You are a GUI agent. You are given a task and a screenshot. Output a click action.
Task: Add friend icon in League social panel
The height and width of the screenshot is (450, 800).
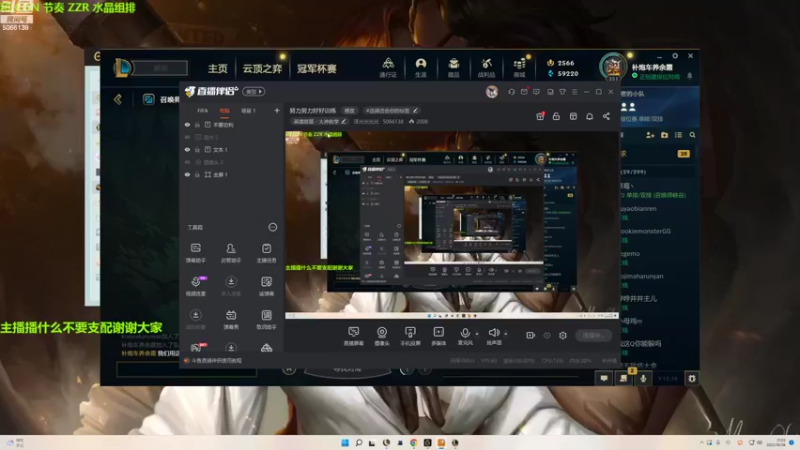pyautogui.click(x=650, y=135)
